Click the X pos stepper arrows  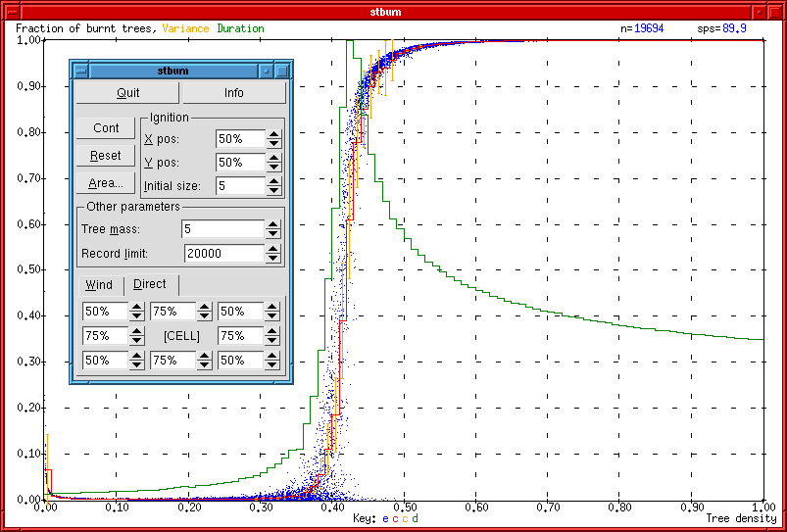pos(274,139)
